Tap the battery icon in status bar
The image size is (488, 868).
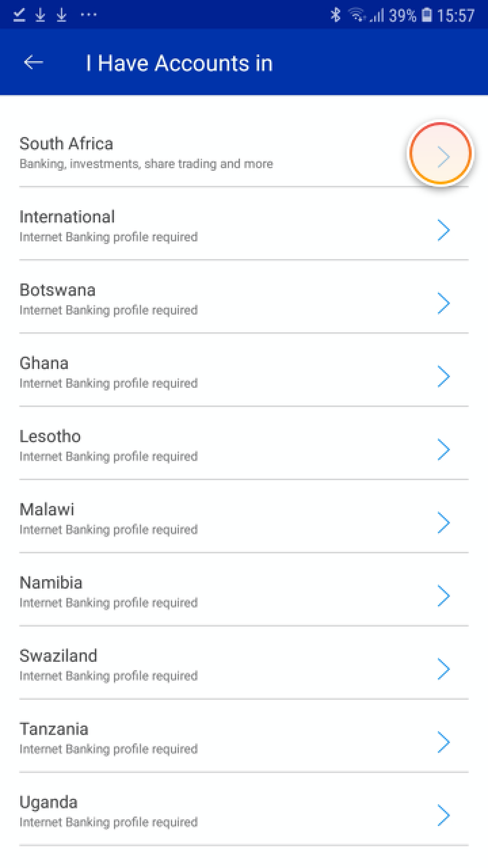[426, 15]
